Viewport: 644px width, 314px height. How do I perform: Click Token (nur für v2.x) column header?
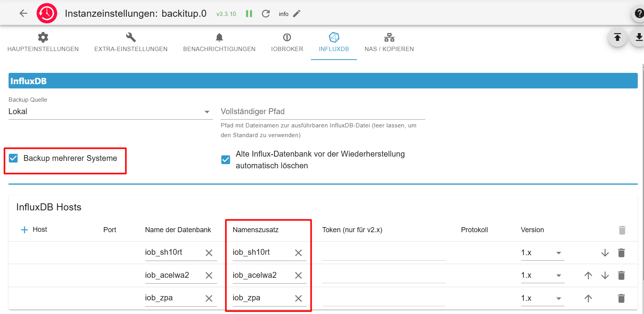point(352,230)
